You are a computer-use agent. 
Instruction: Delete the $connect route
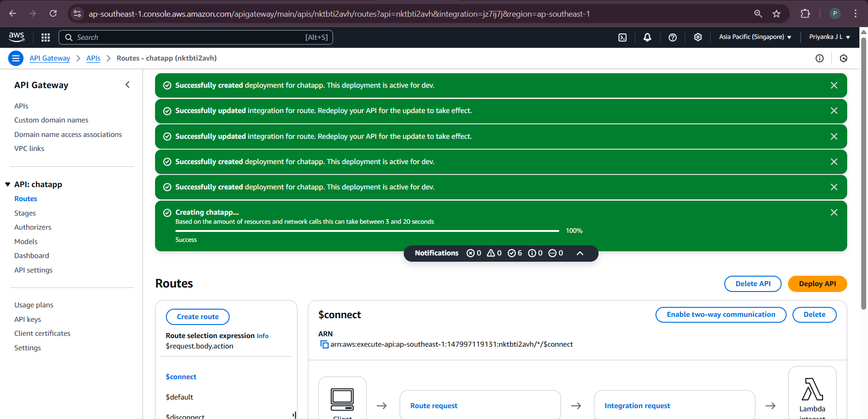pos(814,315)
